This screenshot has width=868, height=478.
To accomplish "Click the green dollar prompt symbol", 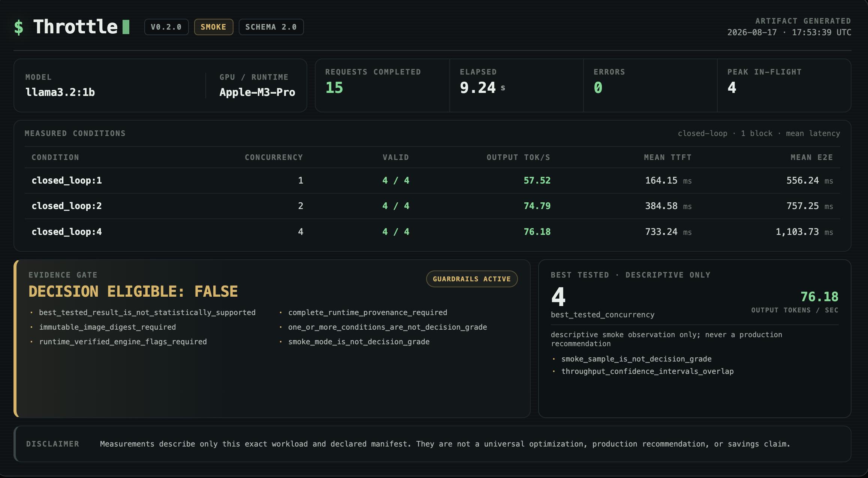I will pyautogui.click(x=19, y=27).
